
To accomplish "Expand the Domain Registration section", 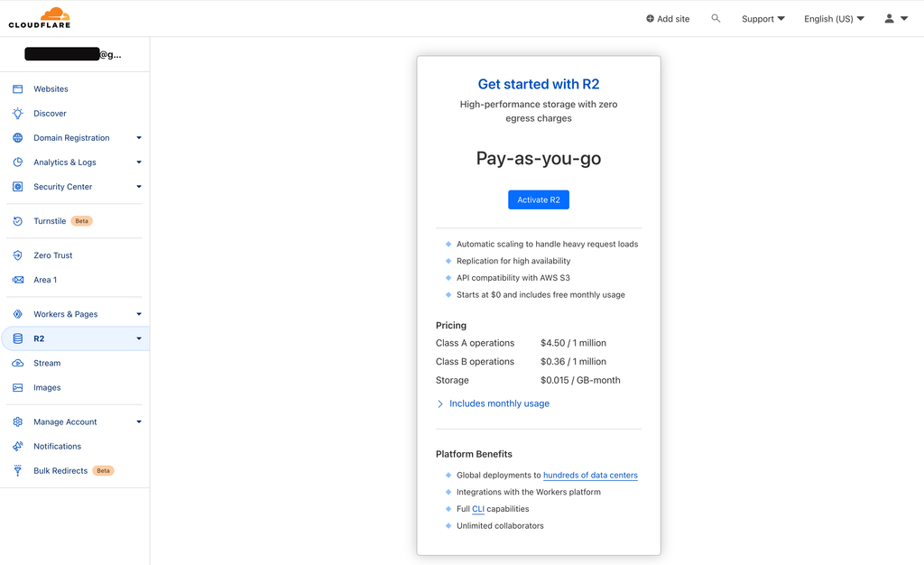I will point(138,137).
